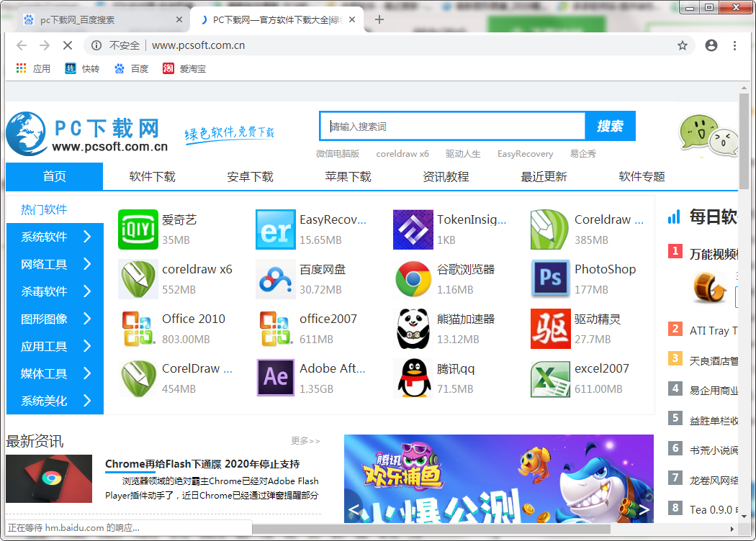Open the TokenInsight purple icon
The image size is (756, 541).
pyautogui.click(x=413, y=229)
